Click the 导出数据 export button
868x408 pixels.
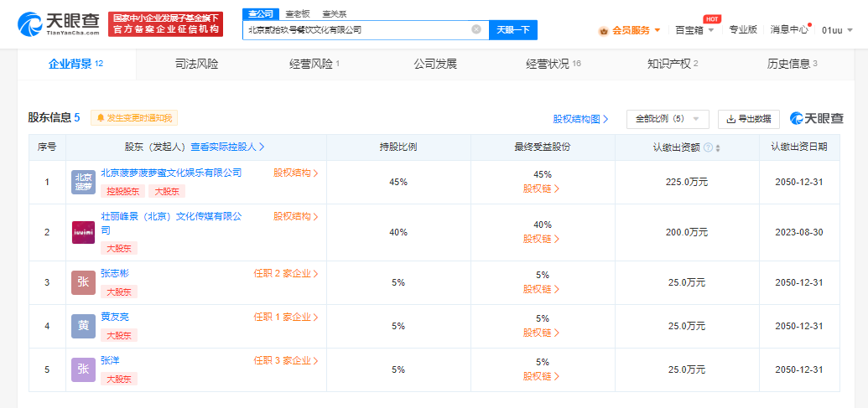coord(748,119)
